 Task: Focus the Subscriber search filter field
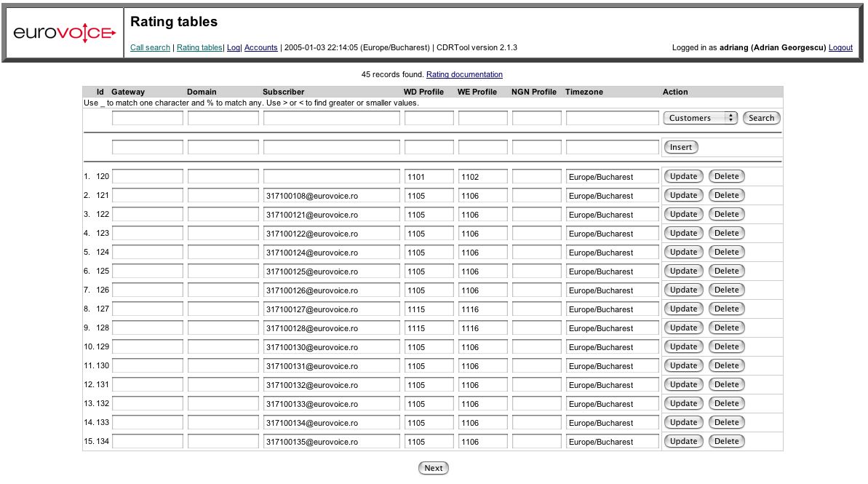point(332,118)
